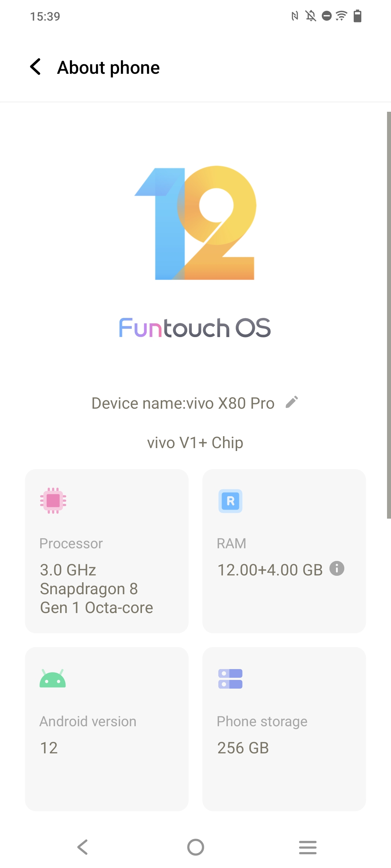Tap the green Android robot icon
This screenshot has height=868, width=391.
[52, 678]
